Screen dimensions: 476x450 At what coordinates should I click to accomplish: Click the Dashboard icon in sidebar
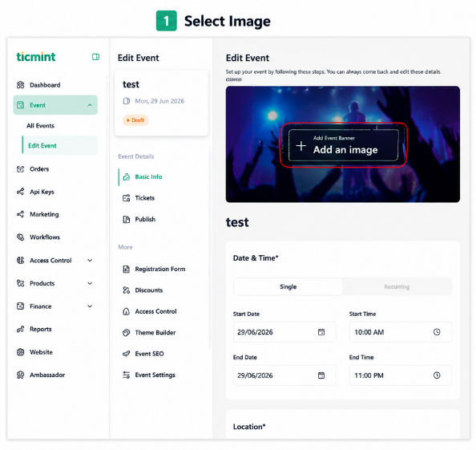click(x=20, y=85)
